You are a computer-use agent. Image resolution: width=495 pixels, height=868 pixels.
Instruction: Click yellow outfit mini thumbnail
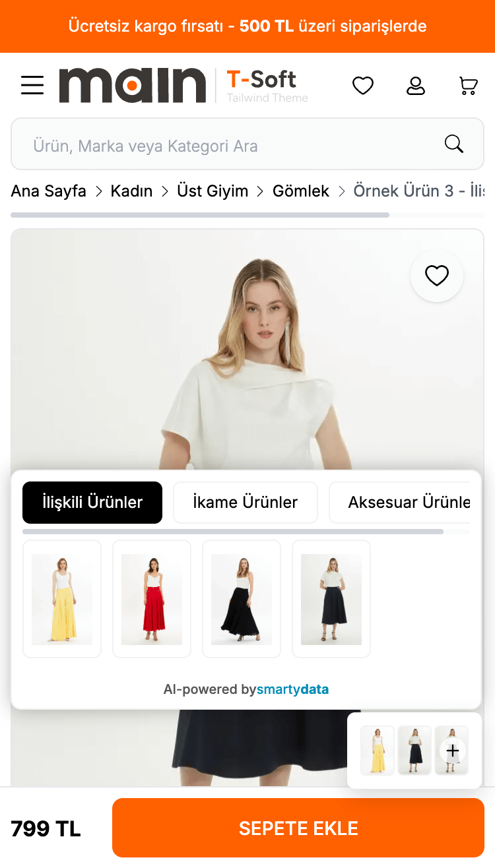(378, 751)
